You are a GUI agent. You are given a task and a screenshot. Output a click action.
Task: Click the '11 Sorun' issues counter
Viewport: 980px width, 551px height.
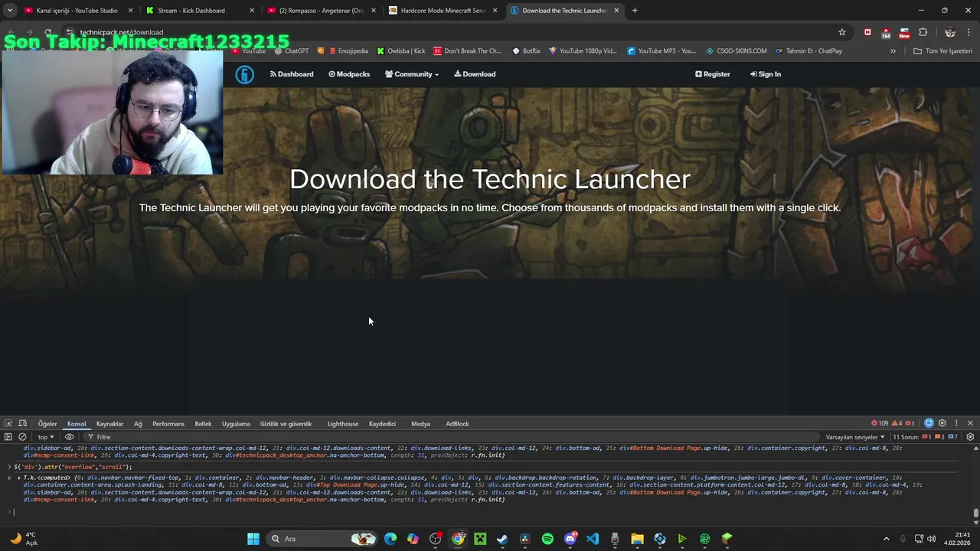coord(926,437)
